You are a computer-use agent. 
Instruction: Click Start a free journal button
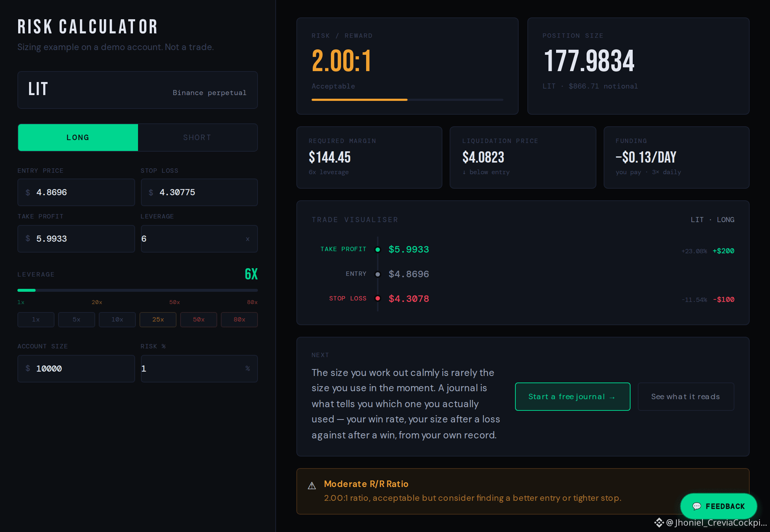pos(573,397)
